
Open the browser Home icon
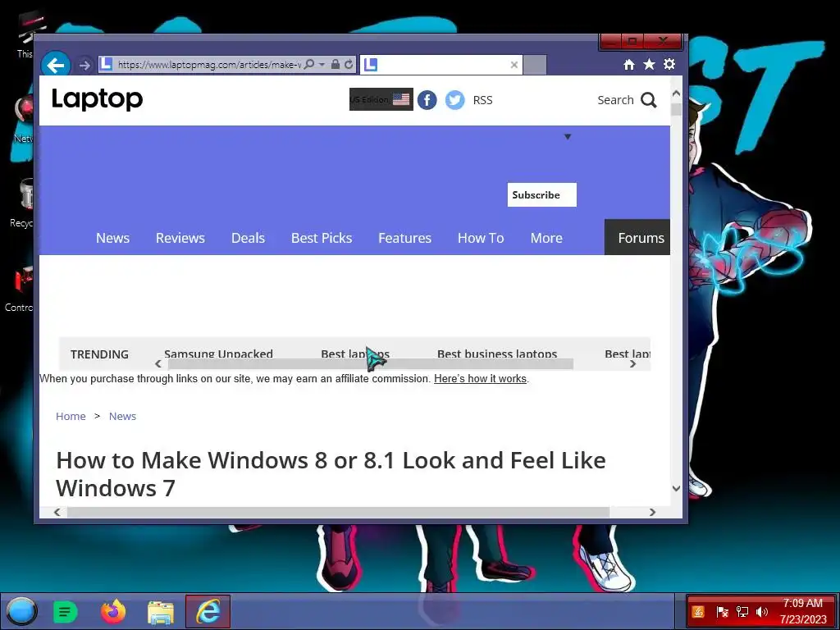click(629, 65)
